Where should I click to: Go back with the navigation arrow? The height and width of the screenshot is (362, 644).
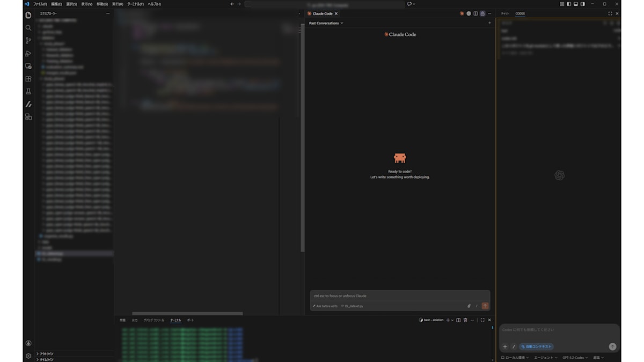click(x=232, y=4)
